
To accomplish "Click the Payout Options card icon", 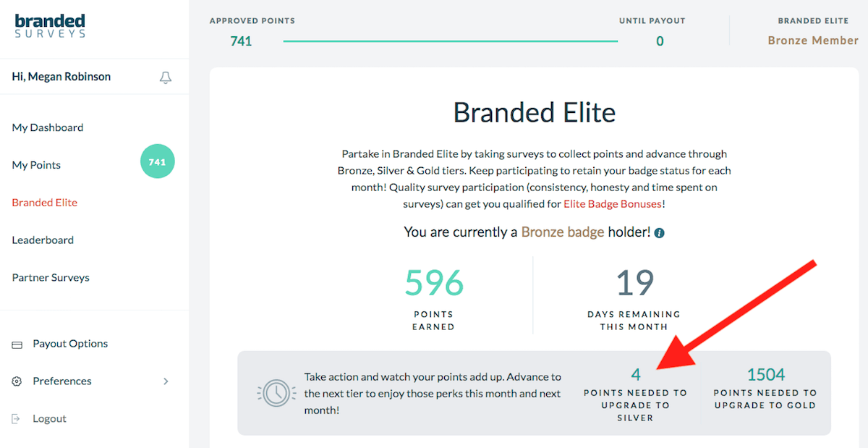I will (17, 343).
